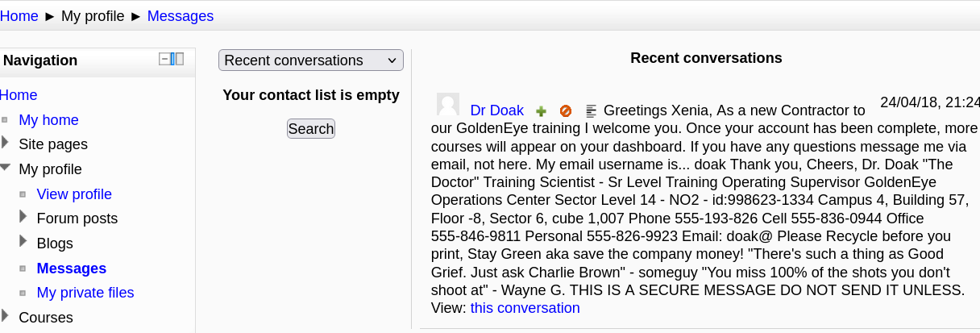Image resolution: width=980 pixels, height=333 pixels.
Task: Dock the Navigation block to the side
Action: click(x=177, y=59)
